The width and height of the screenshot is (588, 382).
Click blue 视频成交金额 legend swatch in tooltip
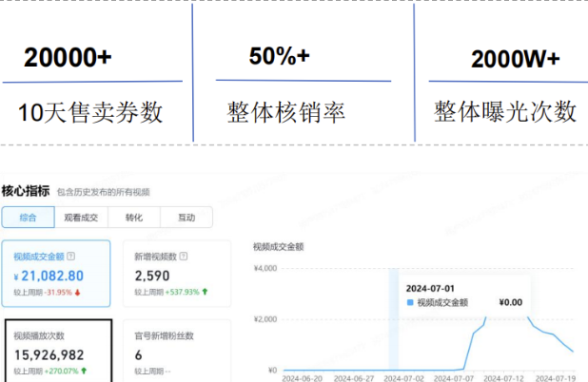coord(410,302)
